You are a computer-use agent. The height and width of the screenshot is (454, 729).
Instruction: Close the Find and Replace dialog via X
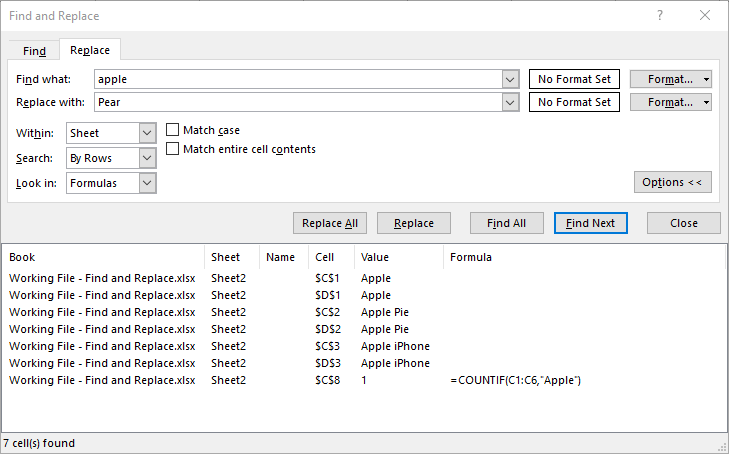click(706, 16)
